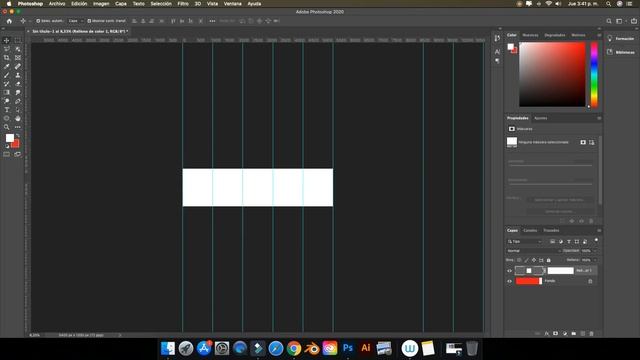Select the Pen tool

(18, 101)
